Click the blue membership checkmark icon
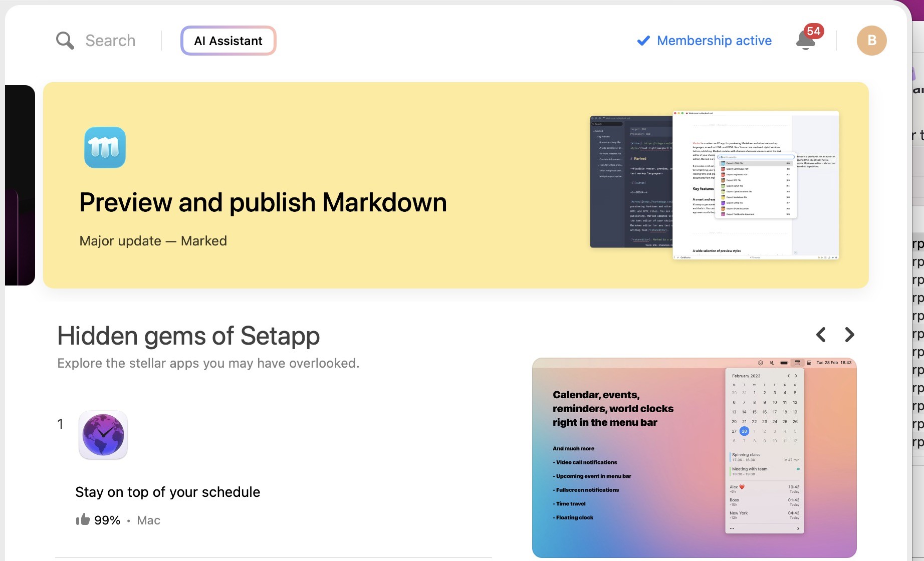The width and height of the screenshot is (924, 561). [x=643, y=41]
